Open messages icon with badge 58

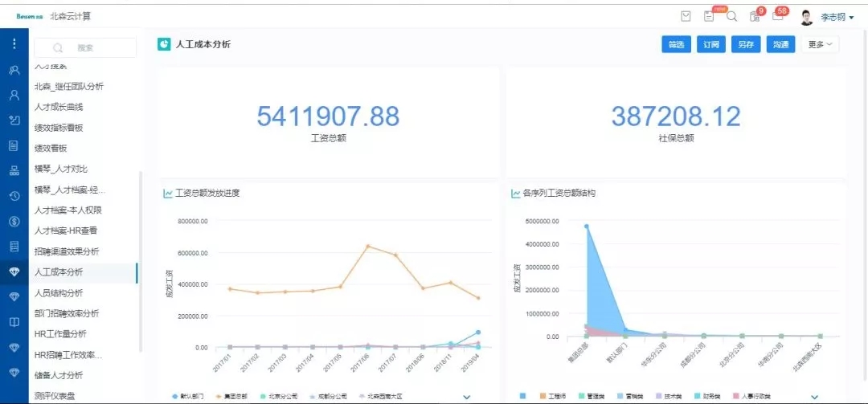778,16
